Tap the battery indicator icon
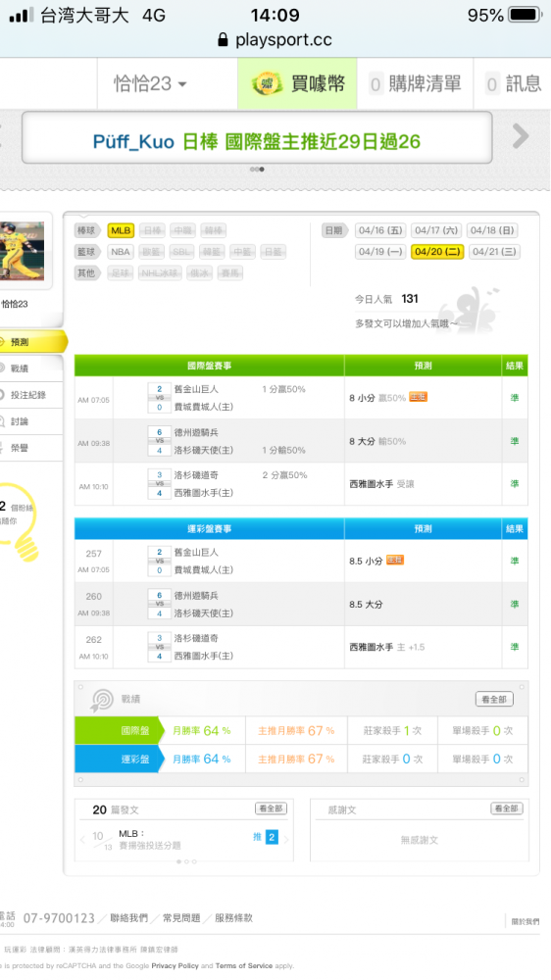Viewport: 551px width, 980px height. pos(525,15)
